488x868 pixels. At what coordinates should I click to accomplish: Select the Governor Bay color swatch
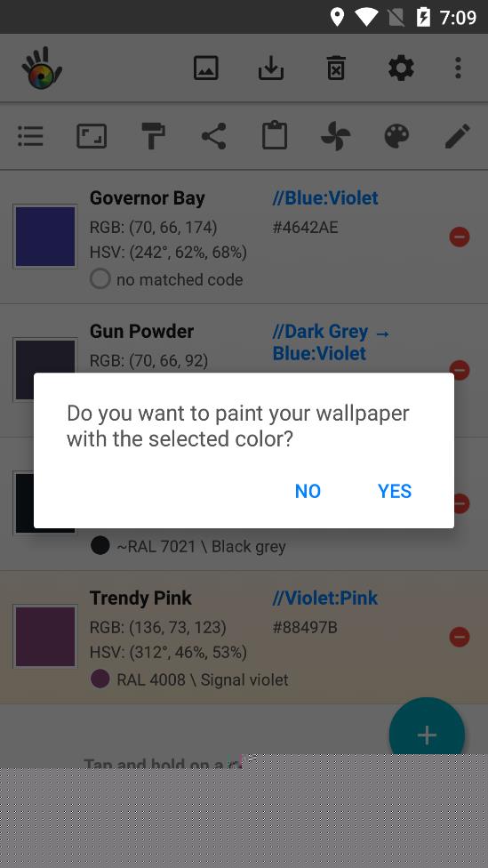(45, 237)
